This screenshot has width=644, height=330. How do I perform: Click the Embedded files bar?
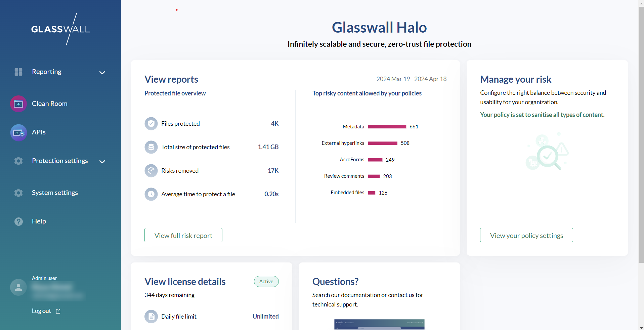[372, 193]
